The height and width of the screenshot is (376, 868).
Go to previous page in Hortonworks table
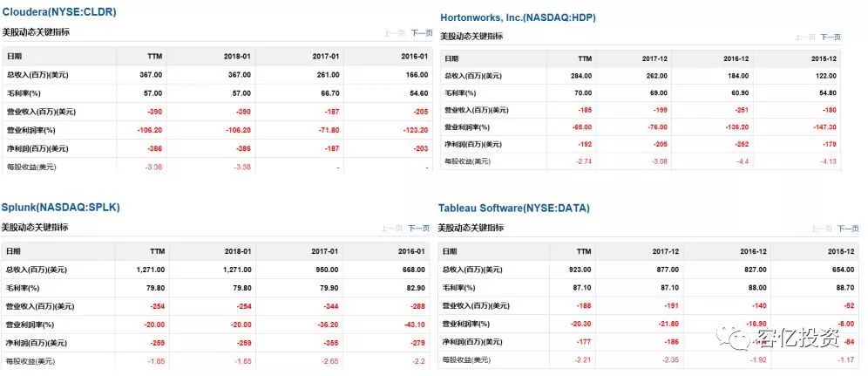tap(805, 38)
